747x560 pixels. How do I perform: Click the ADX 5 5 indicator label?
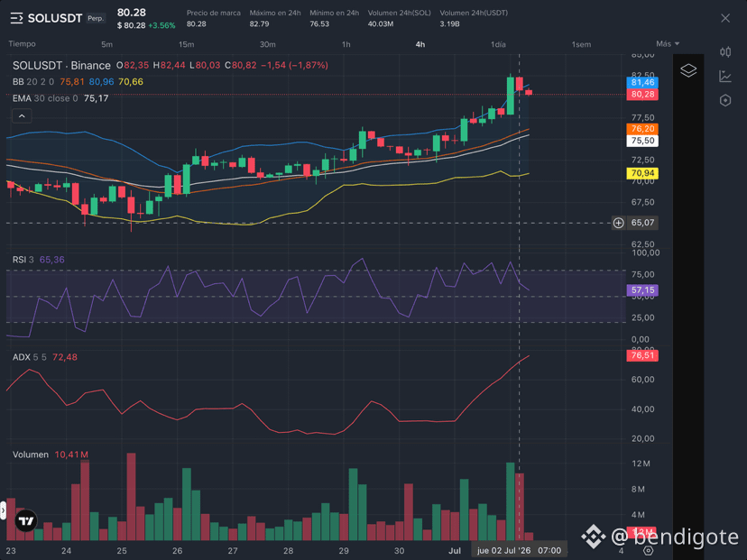pyautogui.click(x=30, y=357)
